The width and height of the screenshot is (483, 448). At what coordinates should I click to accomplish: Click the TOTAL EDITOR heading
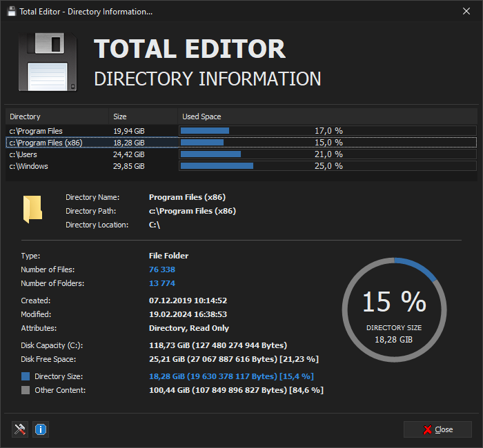190,49
